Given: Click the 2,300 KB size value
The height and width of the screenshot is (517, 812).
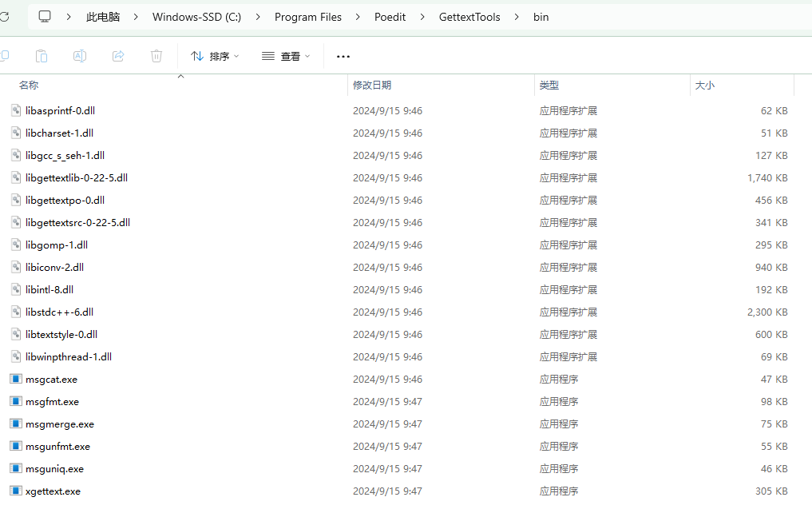Looking at the screenshot, I should [x=767, y=312].
